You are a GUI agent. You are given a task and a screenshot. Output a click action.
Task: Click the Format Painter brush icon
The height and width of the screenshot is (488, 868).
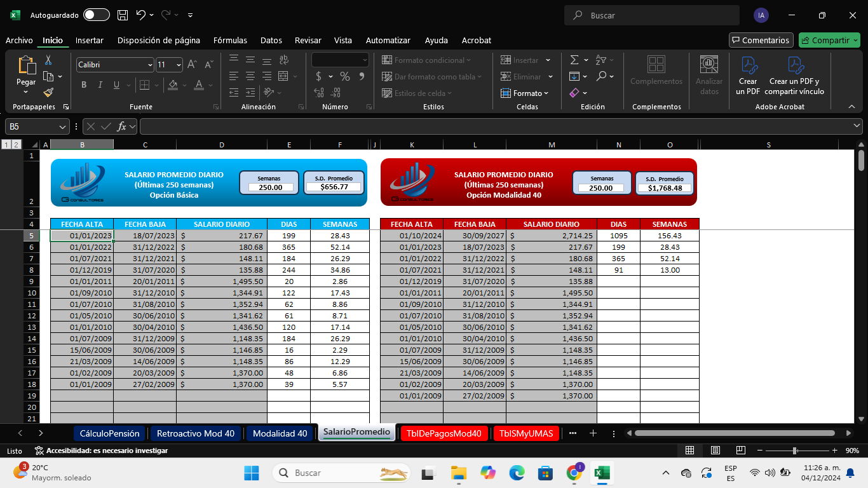pyautogui.click(x=48, y=93)
